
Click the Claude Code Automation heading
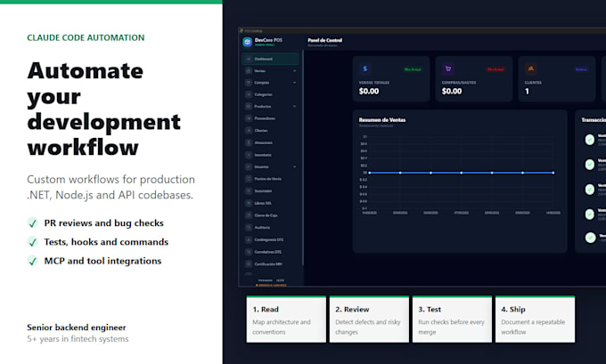pyautogui.click(x=86, y=38)
